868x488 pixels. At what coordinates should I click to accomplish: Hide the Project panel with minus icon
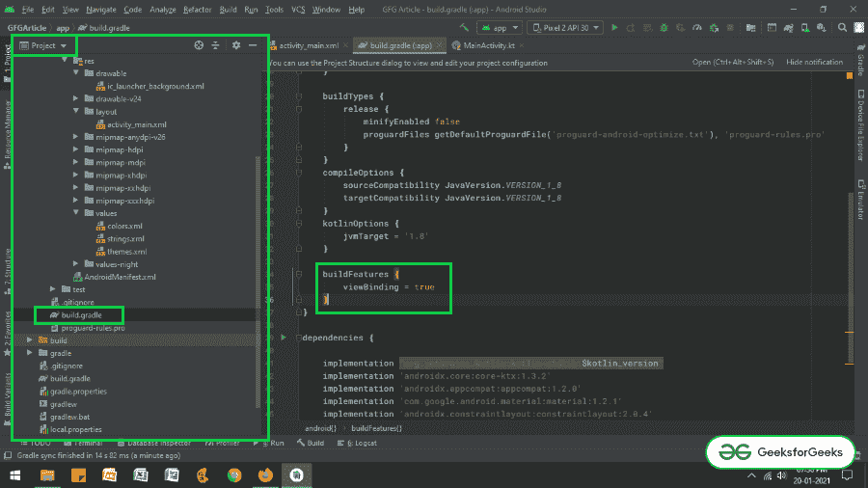(x=253, y=45)
